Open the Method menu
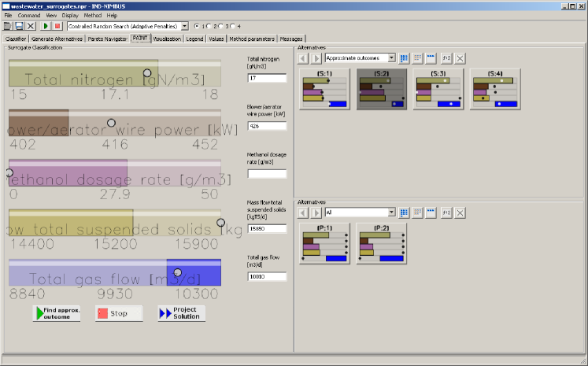The height and width of the screenshot is (366, 588). click(93, 15)
